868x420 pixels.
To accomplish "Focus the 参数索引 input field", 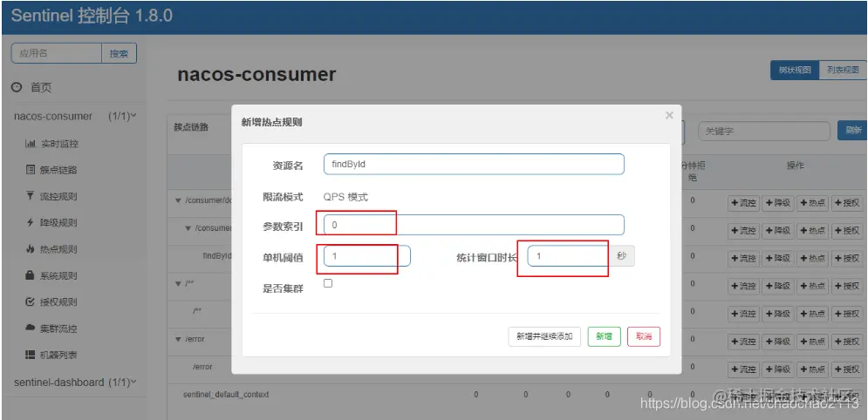I will [474, 225].
